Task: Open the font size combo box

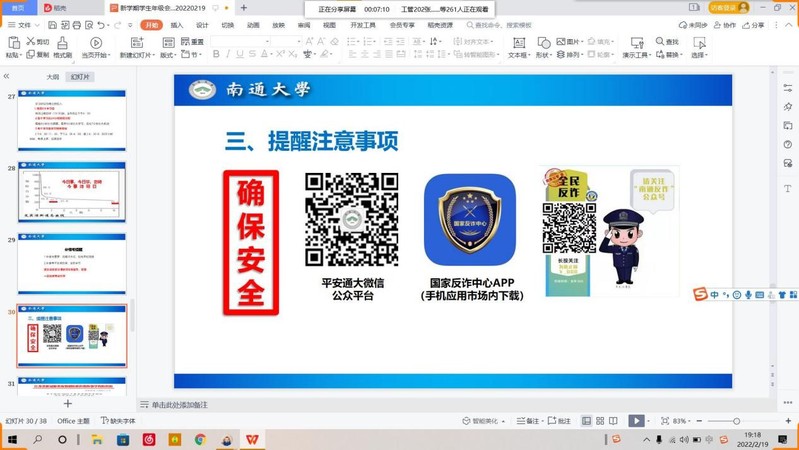Action: [286, 41]
